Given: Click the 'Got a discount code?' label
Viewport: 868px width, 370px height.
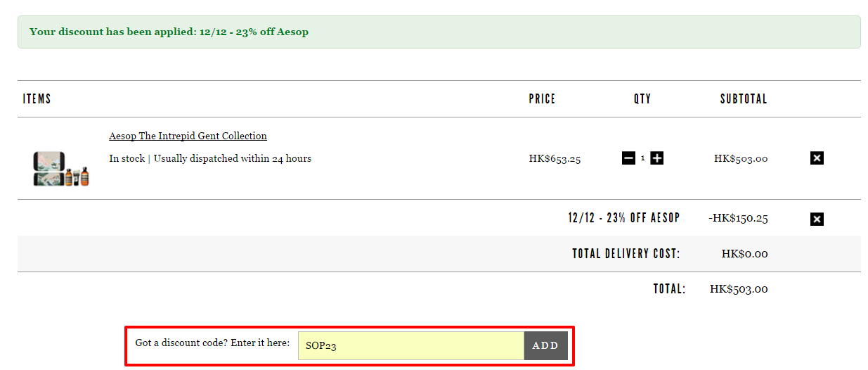Looking at the screenshot, I should pyautogui.click(x=212, y=343).
